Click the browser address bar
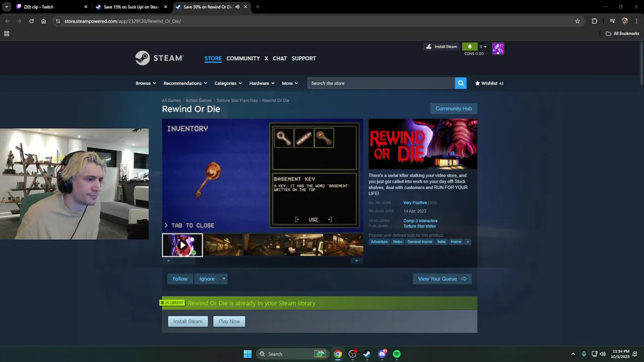Image resolution: width=644 pixels, height=362 pixels. coord(317,21)
